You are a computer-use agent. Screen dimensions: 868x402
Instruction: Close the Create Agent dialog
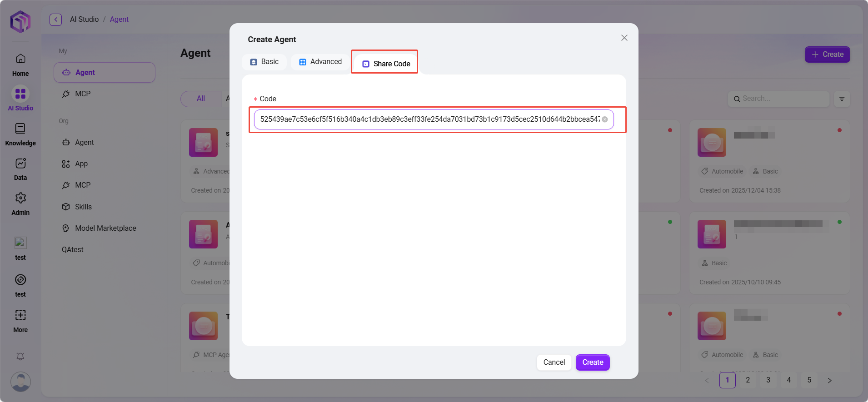coord(624,38)
